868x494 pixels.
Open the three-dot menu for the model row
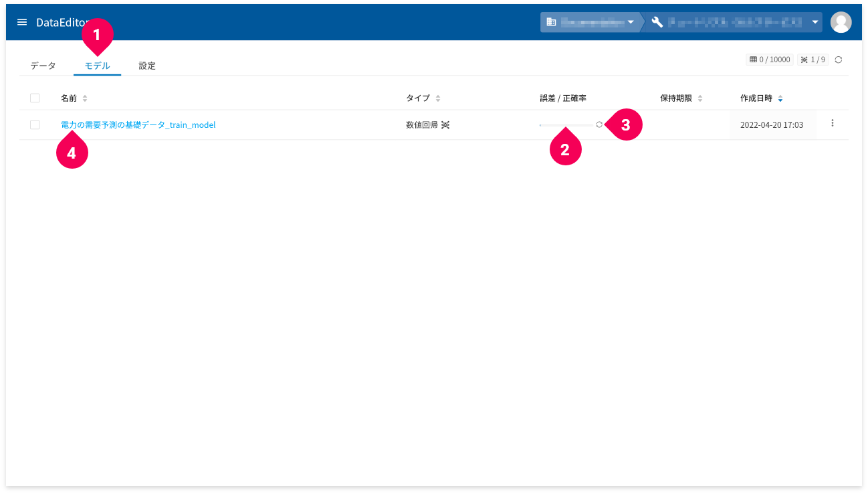[833, 123]
